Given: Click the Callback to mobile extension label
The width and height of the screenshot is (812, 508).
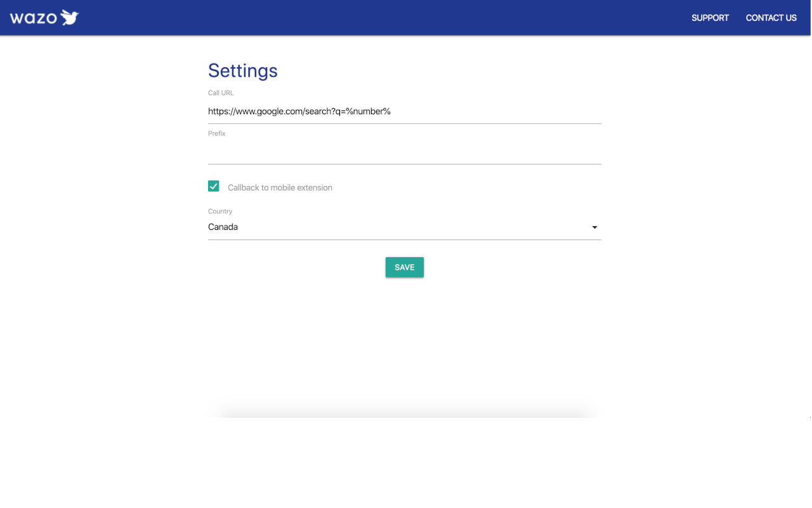Looking at the screenshot, I should tap(280, 187).
